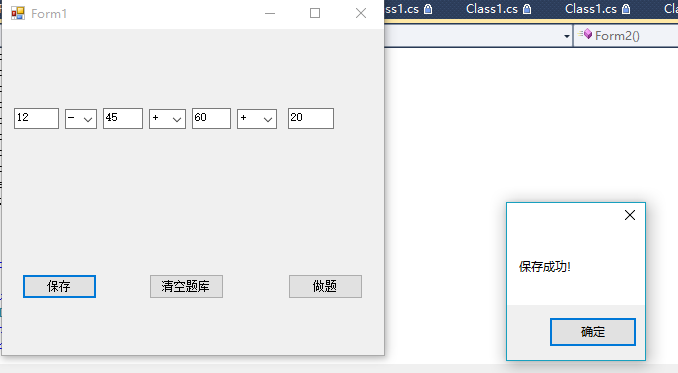Click the Form1 title text
678x373 pixels.
pos(49,14)
